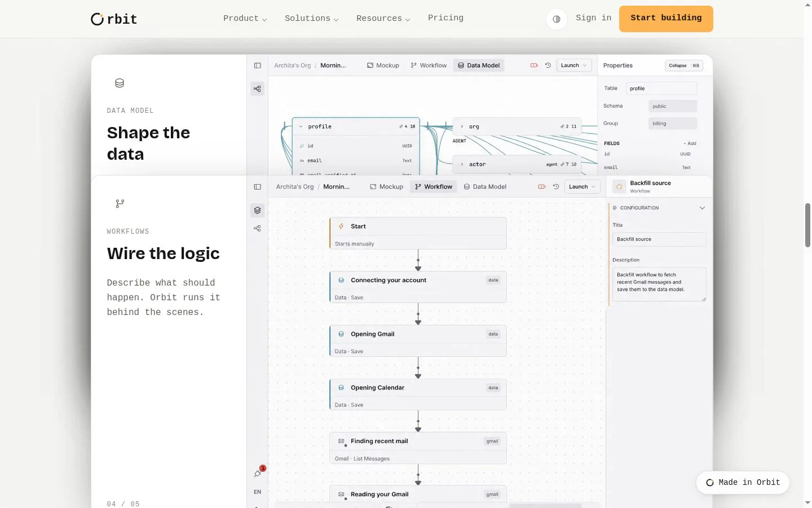Toggle the dark mode theme switch
This screenshot has height=508, width=812.
[556, 19]
